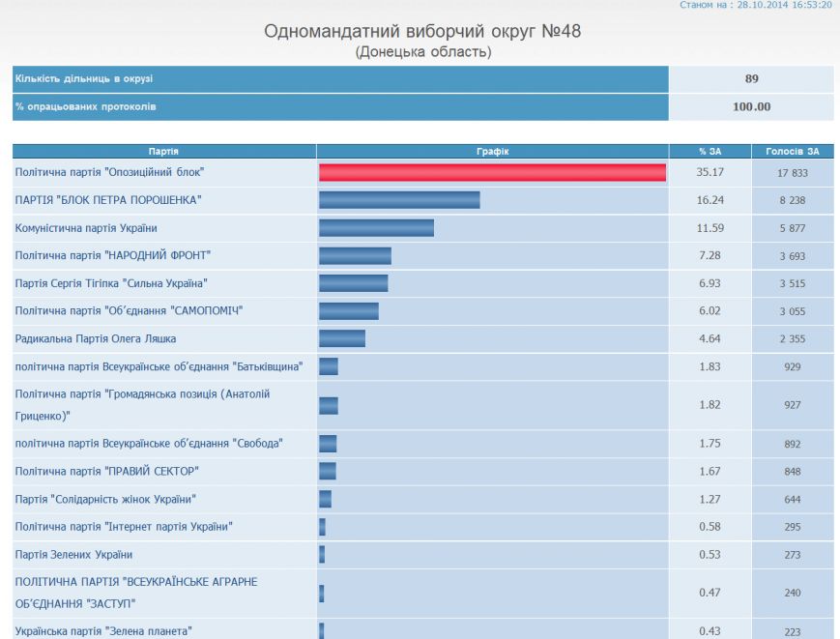Image resolution: width=840 pixels, height=639 pixels.
Task: Click 'Партія Сергія Тігіпка "Сильна Україна"'
Action: (111, 283)
